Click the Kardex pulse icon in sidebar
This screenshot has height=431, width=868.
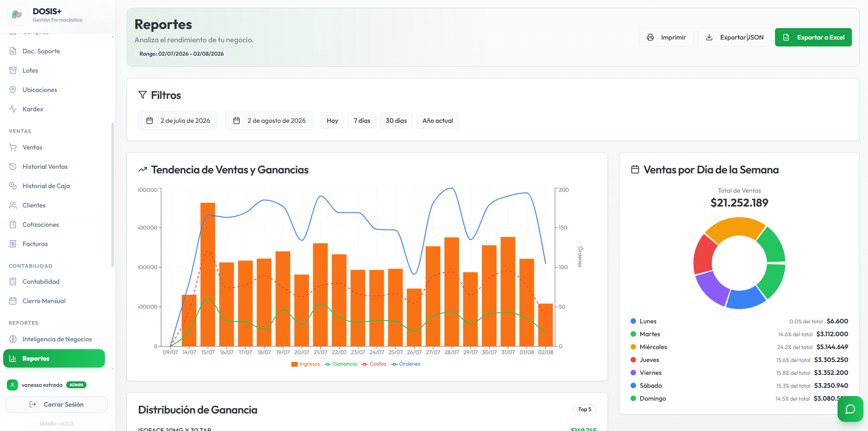tap(13, 109)
